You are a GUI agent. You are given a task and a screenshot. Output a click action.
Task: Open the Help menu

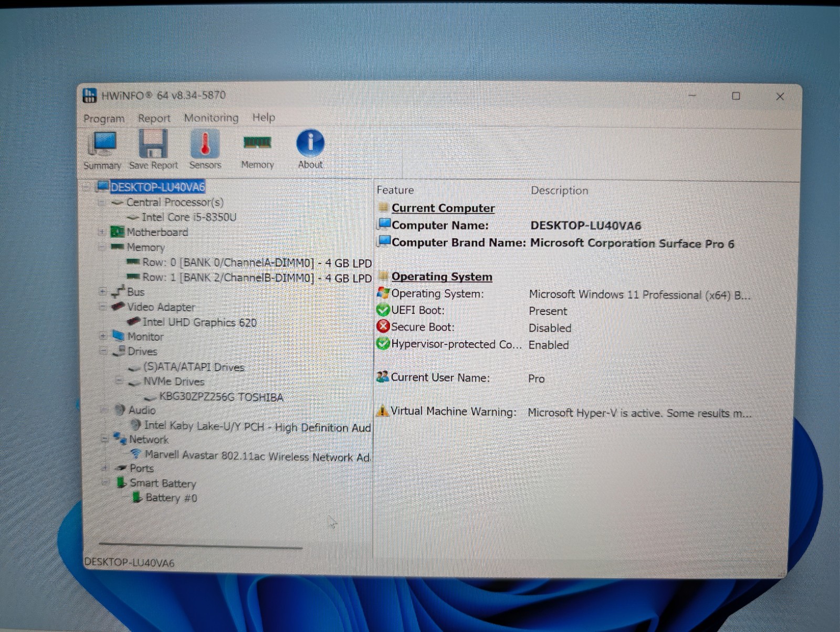264,118
